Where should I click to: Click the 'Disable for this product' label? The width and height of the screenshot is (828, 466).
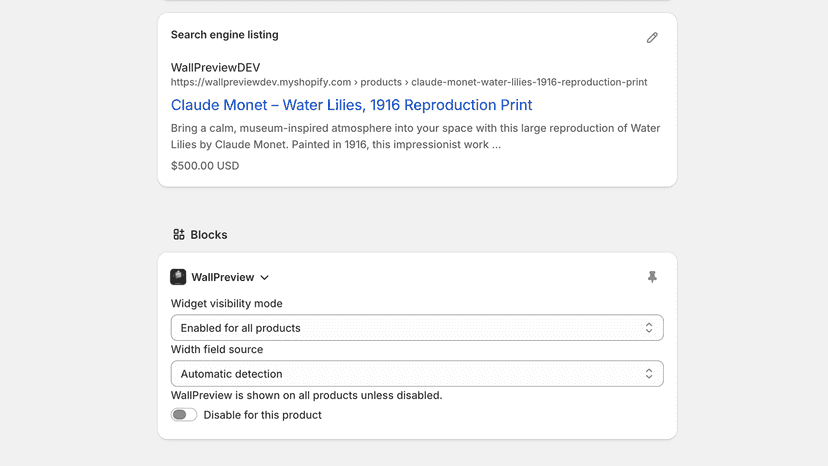[262, 415]
